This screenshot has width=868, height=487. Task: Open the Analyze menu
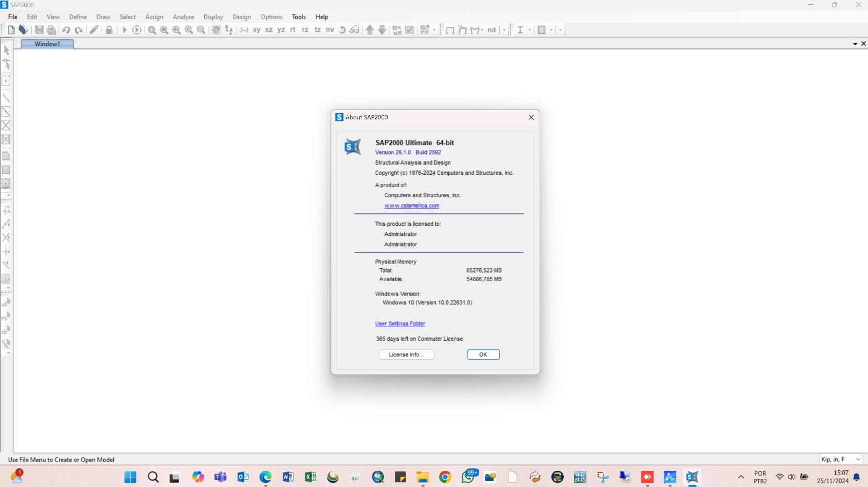click(x=183, y=17)
